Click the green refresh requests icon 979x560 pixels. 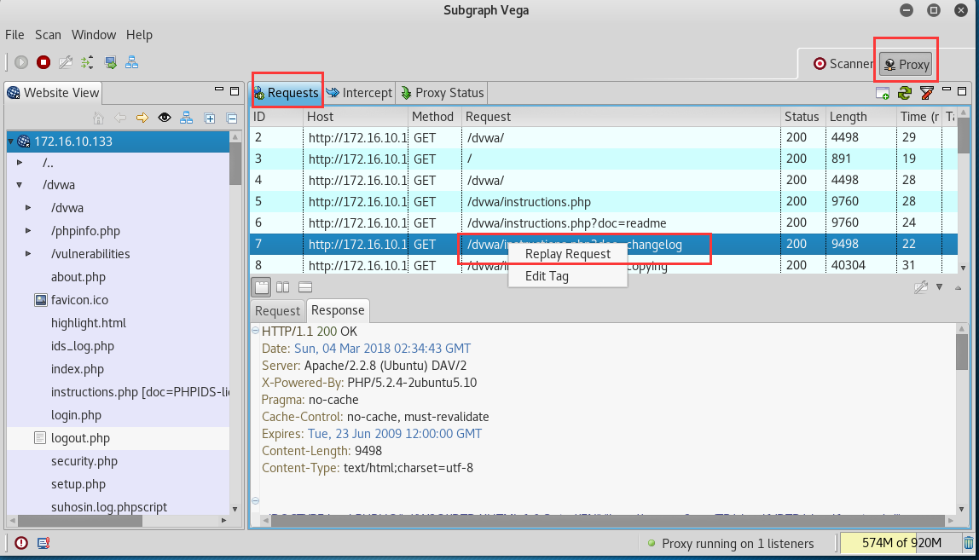click(904, 92)
